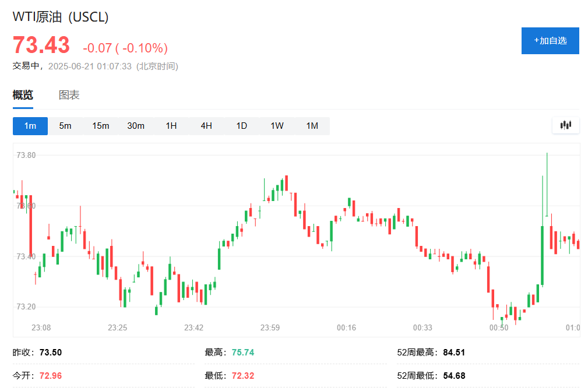
Task: Click the 73.80 price axis label
Action: point(26,155)
